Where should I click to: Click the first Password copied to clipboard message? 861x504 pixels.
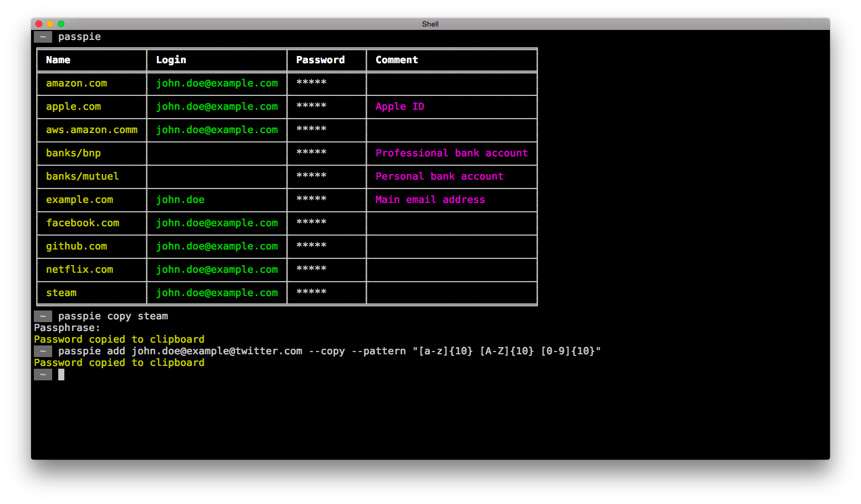(x=119, y=339)
